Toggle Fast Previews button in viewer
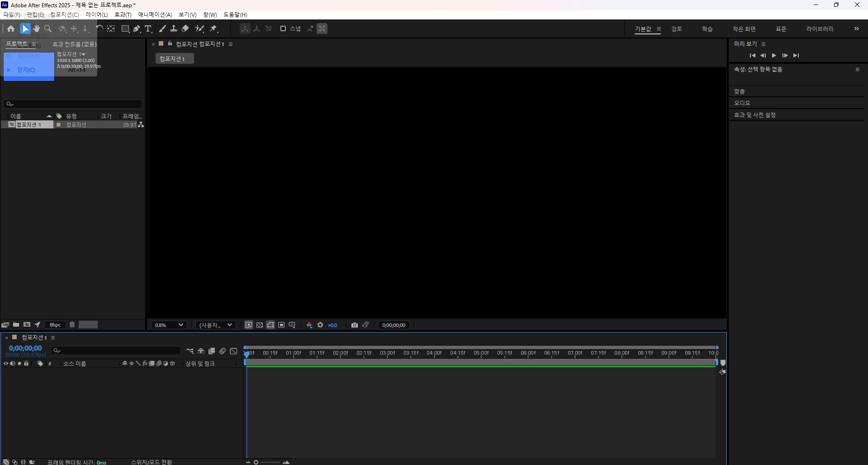The height and width of the screenshot is (465, 868). (249, 325)
